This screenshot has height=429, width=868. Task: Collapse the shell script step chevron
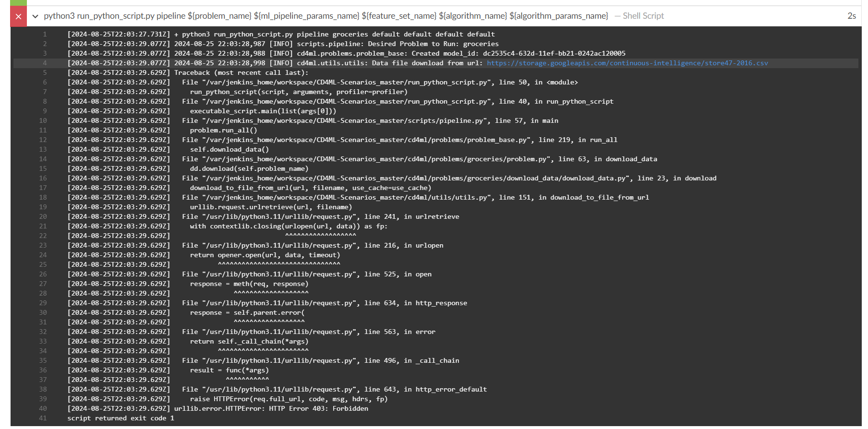click(35, 16)
